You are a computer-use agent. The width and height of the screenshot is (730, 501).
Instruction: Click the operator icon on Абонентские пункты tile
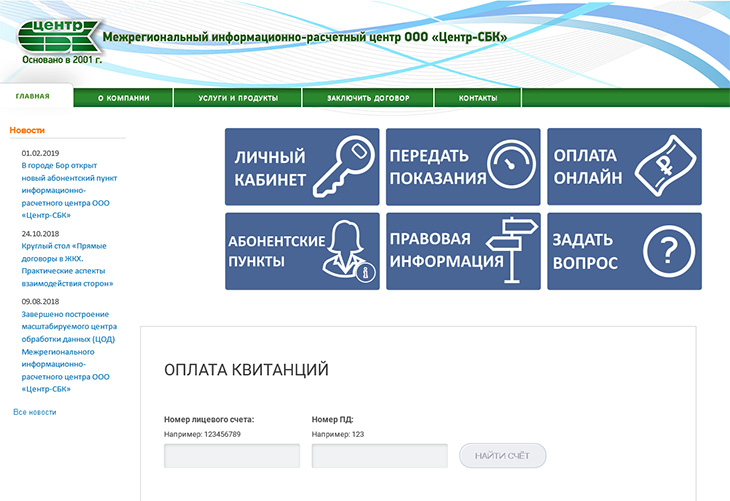(348, 251)
